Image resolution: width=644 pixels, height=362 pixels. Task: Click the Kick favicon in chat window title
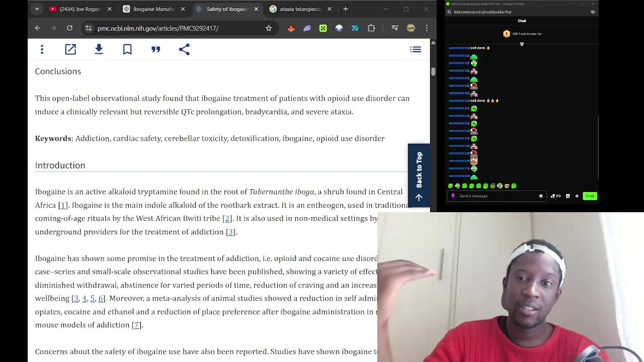click(448, 4)
